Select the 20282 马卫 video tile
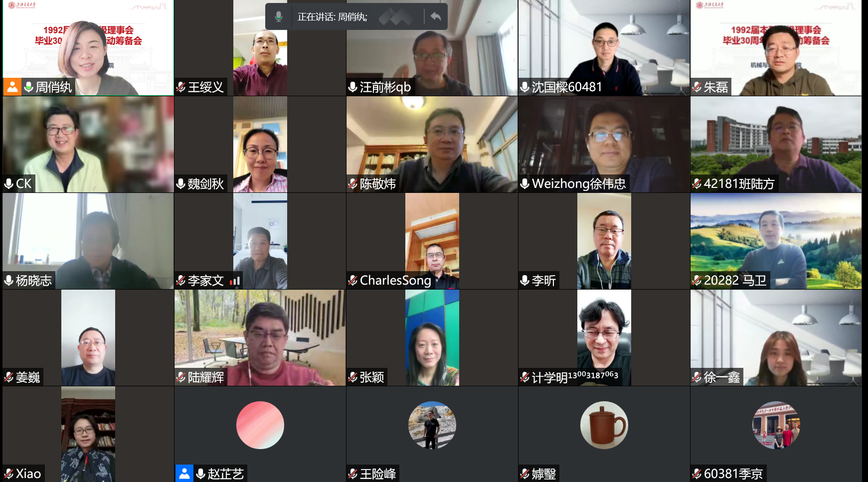Viewport: 868px width, 482px height. point(776,241)
